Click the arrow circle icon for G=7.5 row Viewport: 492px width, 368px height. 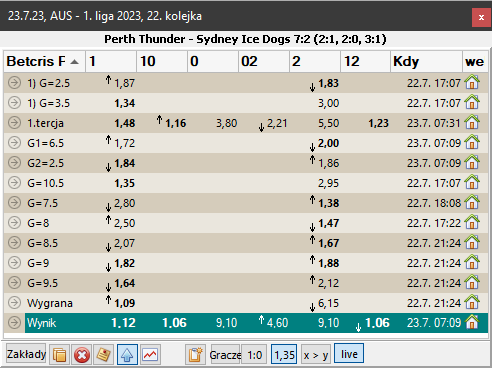point(14,202)
